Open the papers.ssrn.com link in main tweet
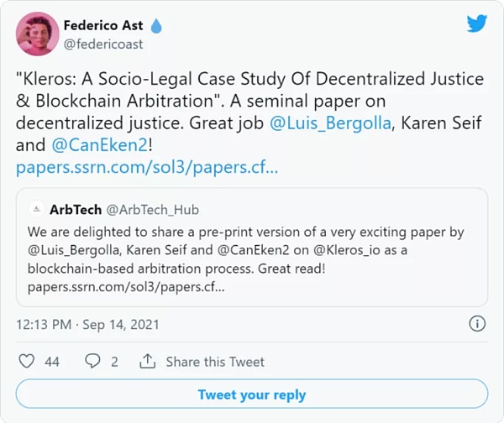The width and height of the screenshot is (504, 423). (147, 167)
